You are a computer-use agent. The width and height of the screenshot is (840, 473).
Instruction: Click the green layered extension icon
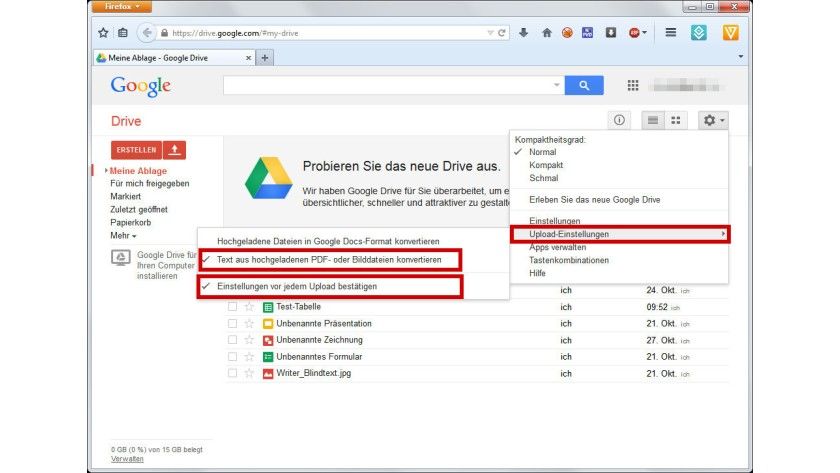[699, 33]
